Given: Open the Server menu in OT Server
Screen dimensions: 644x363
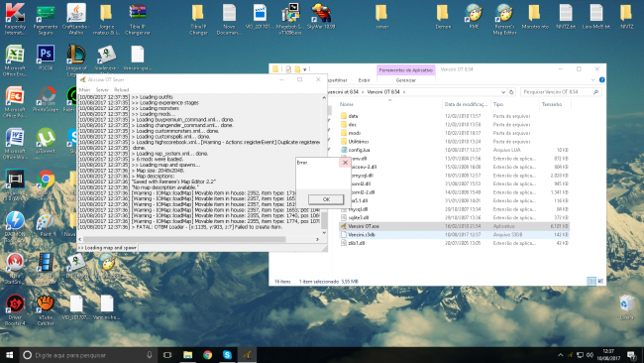Looking at the screenshot, I should click(102, 89).
